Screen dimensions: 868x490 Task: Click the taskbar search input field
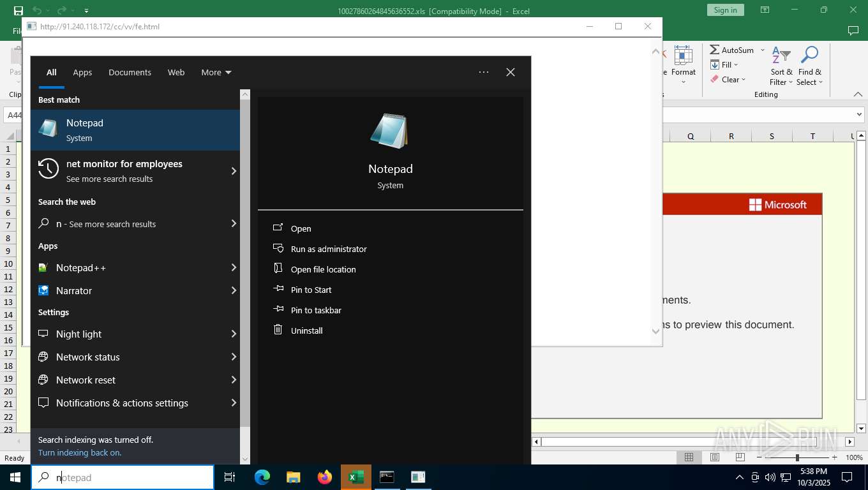pos(123,477)
